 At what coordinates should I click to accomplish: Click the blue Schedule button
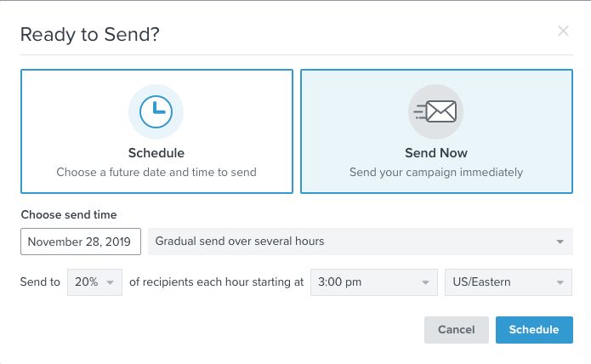click(x=534, y=330)
